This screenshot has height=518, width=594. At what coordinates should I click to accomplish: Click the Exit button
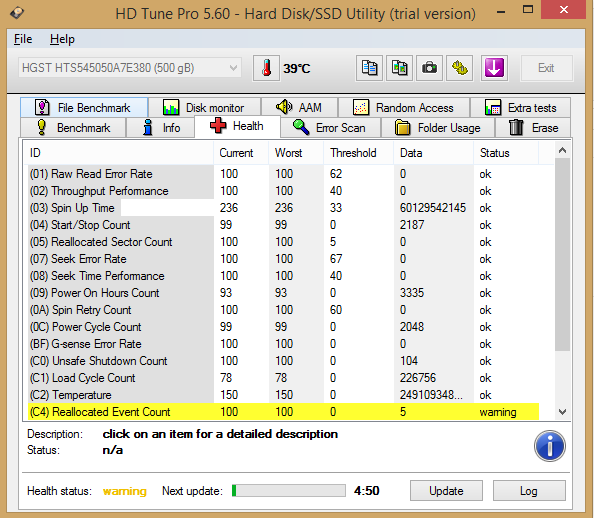coord(547,68)
